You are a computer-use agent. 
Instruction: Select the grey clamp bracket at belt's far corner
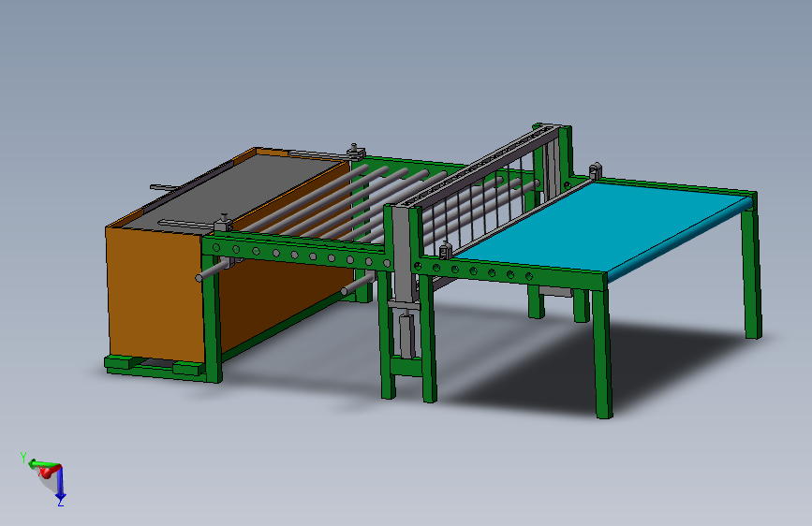tap(595, 171)
